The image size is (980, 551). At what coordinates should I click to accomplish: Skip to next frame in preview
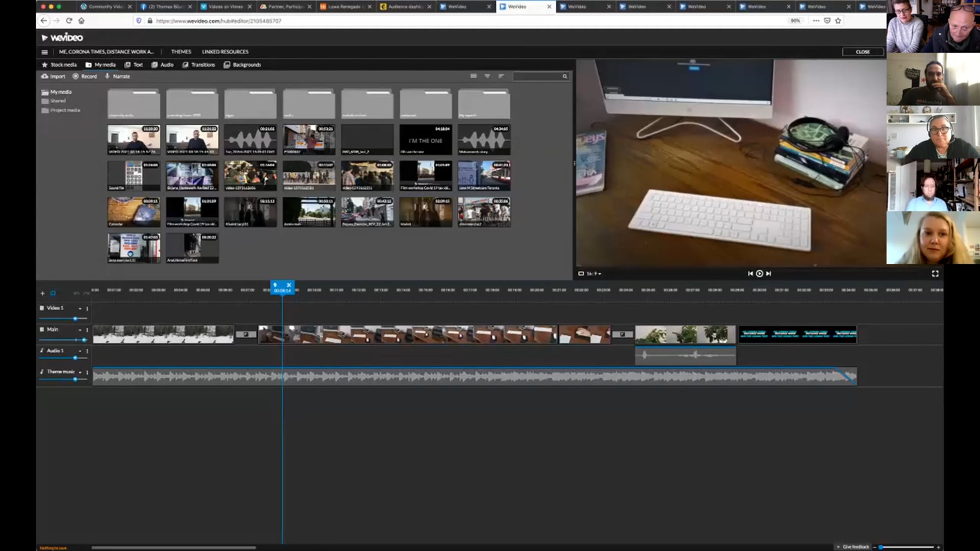(x=769, y=273)
